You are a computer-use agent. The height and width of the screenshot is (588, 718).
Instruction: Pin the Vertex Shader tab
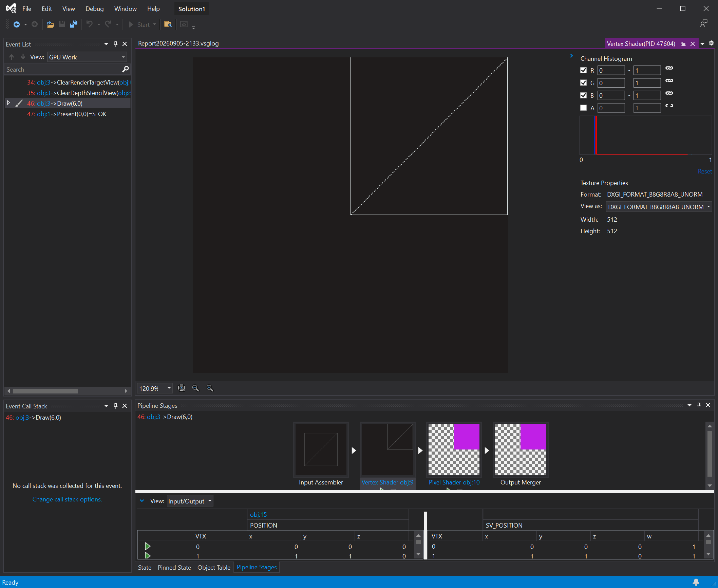click(x=683, y=44)
